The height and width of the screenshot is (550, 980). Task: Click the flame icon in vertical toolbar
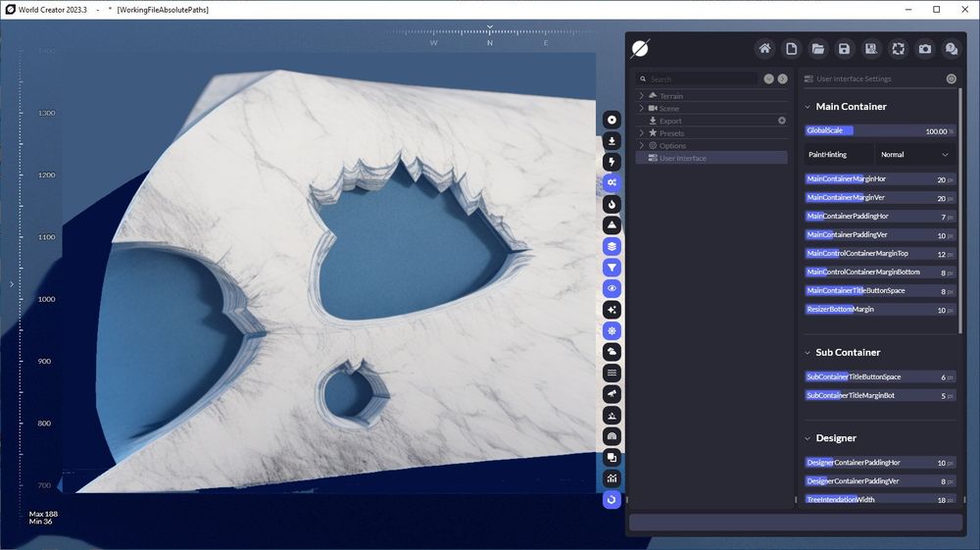(x=612, y=204)
